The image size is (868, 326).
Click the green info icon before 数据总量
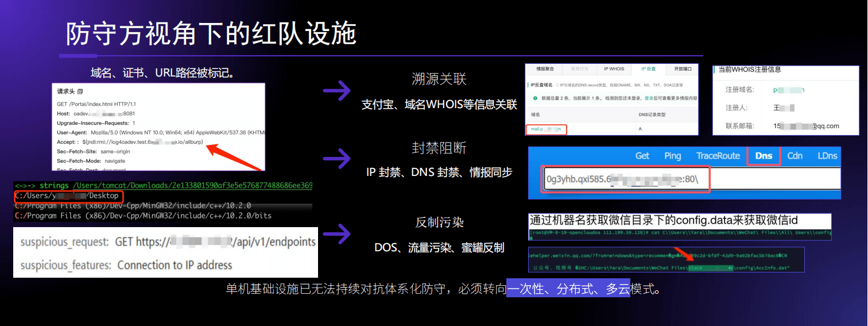534,98
